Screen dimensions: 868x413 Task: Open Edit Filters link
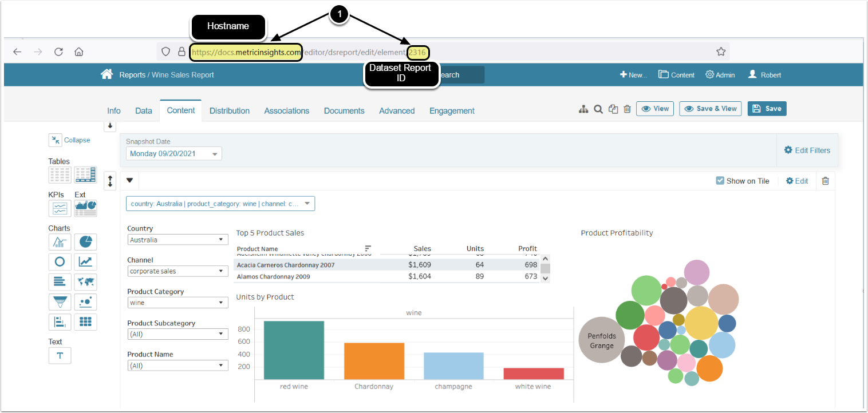[x=807, y=150]
